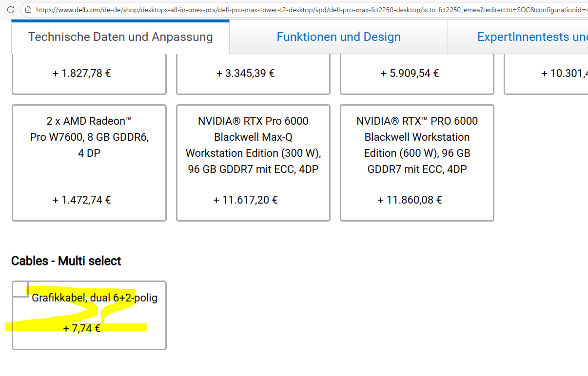The height and width of the screenshot is (376, 588).
Task: Choose the graphics option costing + 5.909,54 €
Action: pyautogui.click(x=417, y=74)
